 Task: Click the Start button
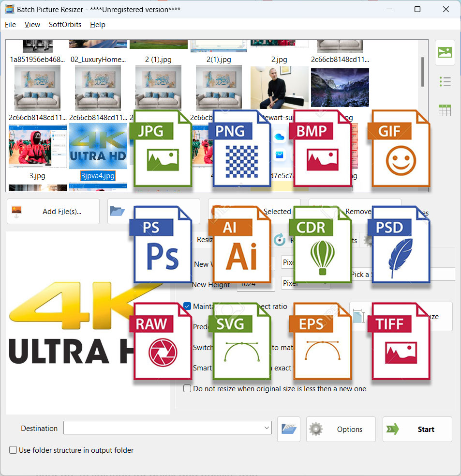[417, 429]
